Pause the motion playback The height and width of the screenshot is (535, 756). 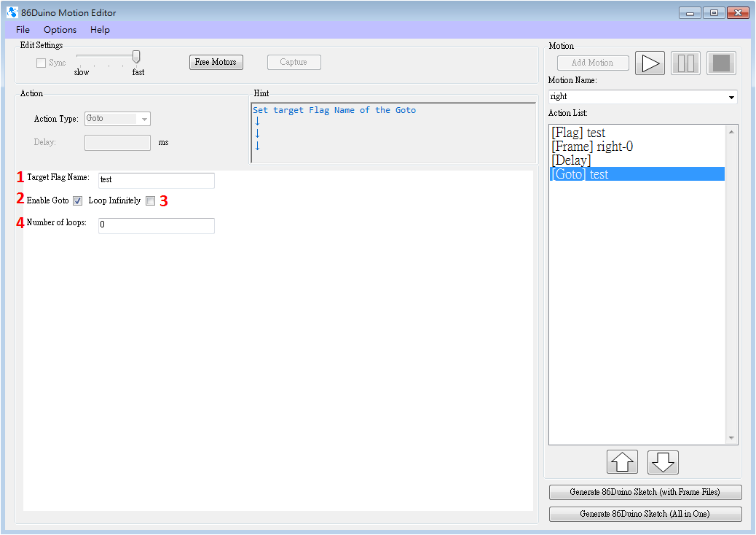click(x=685, y=63)
